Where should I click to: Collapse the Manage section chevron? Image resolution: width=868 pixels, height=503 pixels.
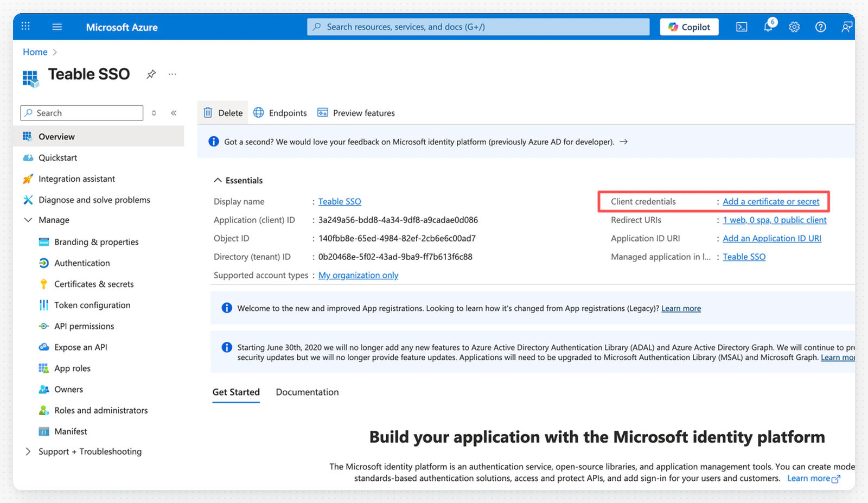pyautogui.click(x=28, y=220)
